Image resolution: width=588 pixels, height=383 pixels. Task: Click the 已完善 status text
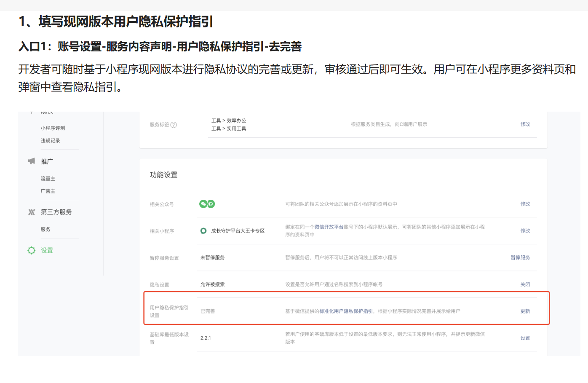[208, 311]
